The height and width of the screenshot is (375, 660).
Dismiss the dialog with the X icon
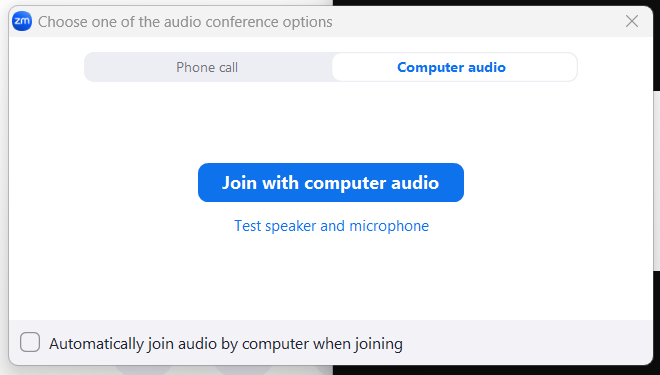631,21
